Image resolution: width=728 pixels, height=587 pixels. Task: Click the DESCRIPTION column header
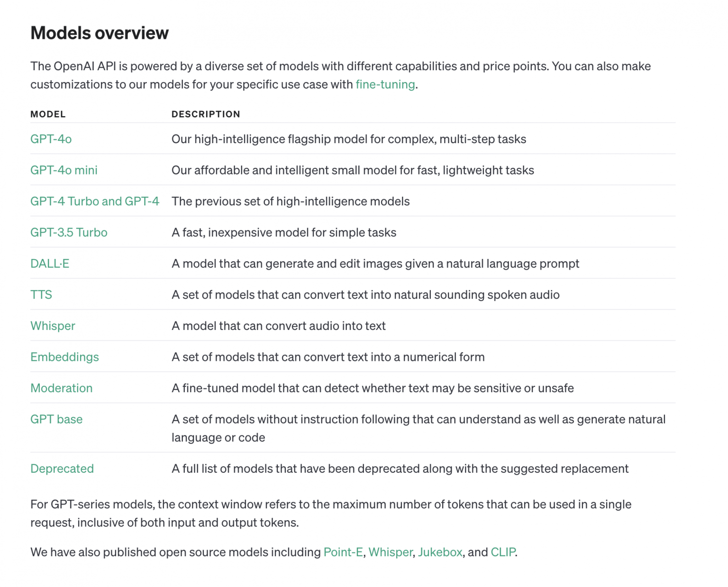click(x=206, y=114)
